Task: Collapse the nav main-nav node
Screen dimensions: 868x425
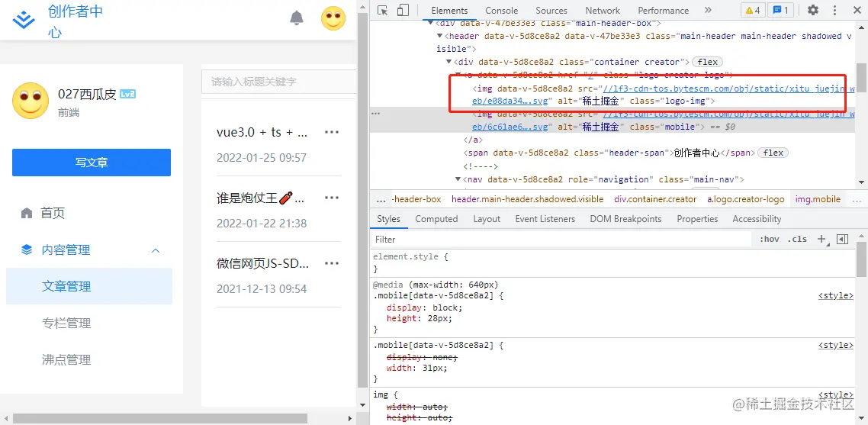Action: pos(458,179)
